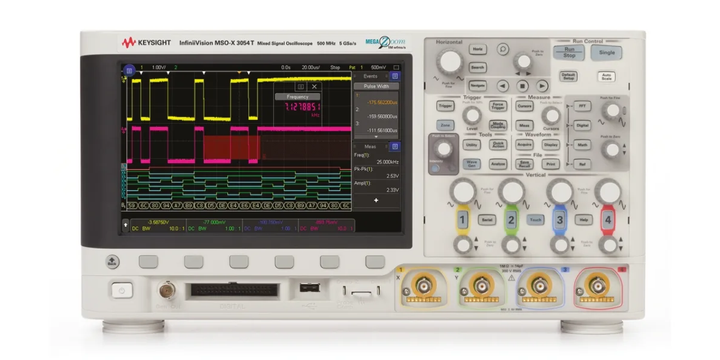Click the zoom magnifier button beside Horiz
The width and height of the screenshot is (720, 360).
click(503, 49)
